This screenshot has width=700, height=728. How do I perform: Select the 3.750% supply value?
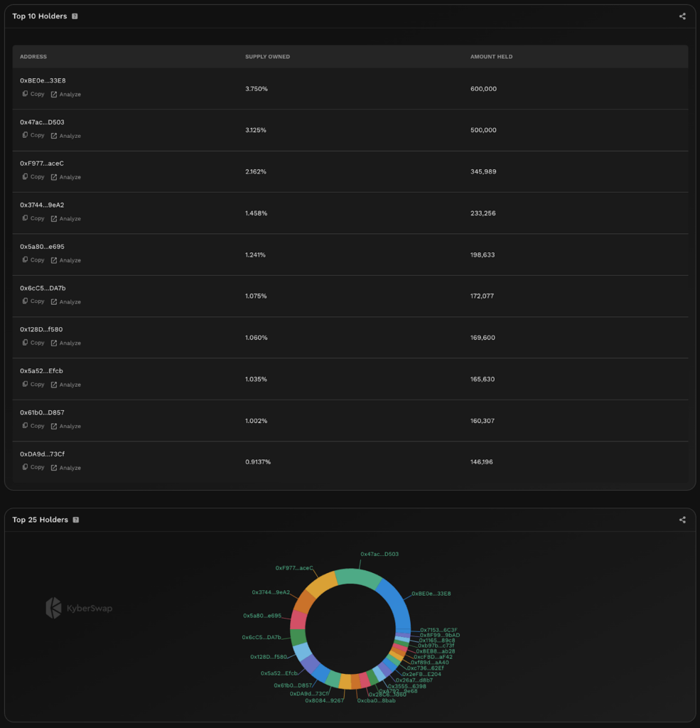[x=257, y=89]
